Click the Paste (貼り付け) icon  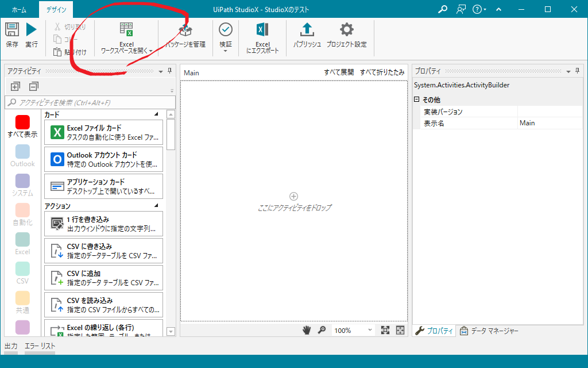57,52
